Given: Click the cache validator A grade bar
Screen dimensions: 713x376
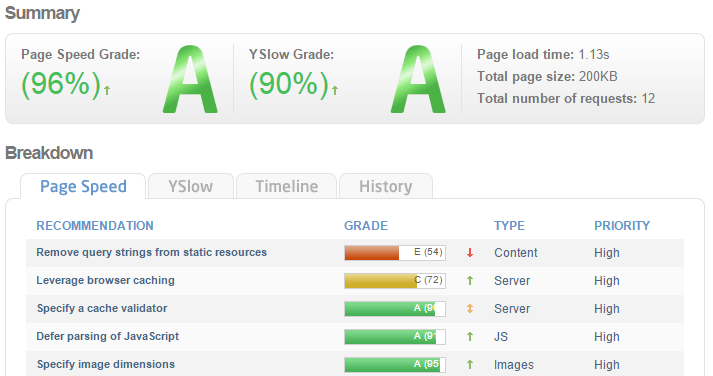Looking at the screenshot, I should coord(395,309).
